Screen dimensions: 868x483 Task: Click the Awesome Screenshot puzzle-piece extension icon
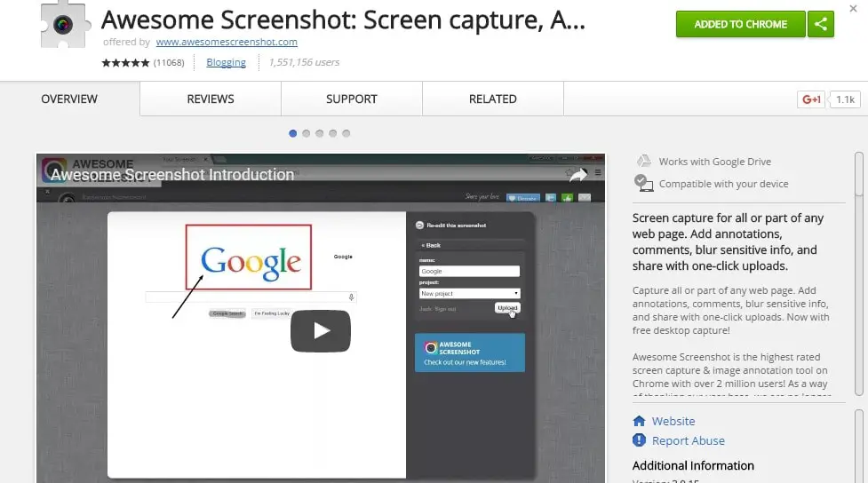[x=66, y=24]
